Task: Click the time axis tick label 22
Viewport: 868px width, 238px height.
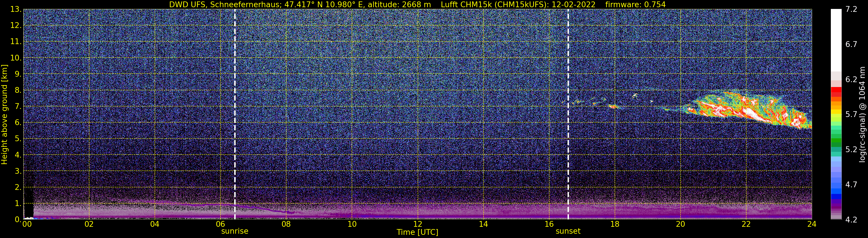Action: point(746,224)
